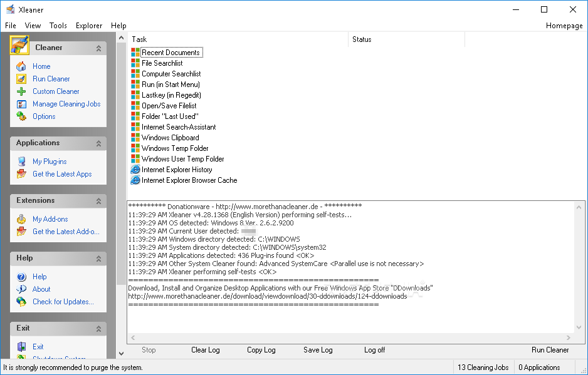
Task: Click the Xleaner app icon in title bar
Action: 10,9
